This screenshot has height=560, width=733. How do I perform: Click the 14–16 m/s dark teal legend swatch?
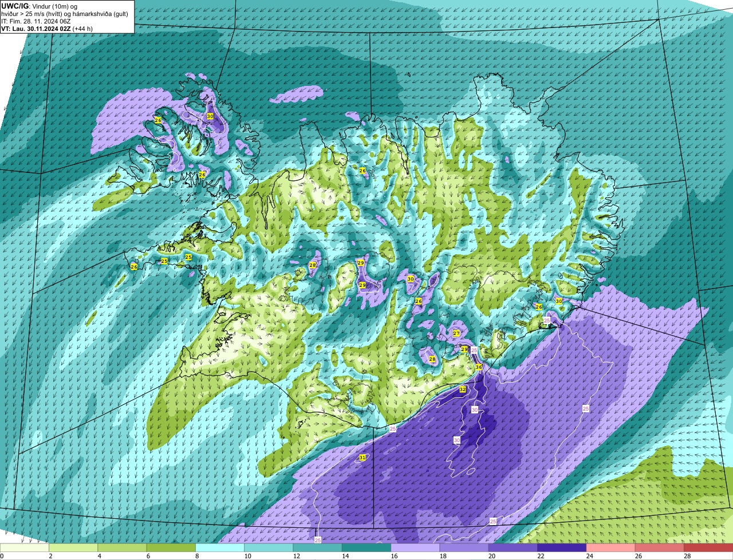pos(366,548)
